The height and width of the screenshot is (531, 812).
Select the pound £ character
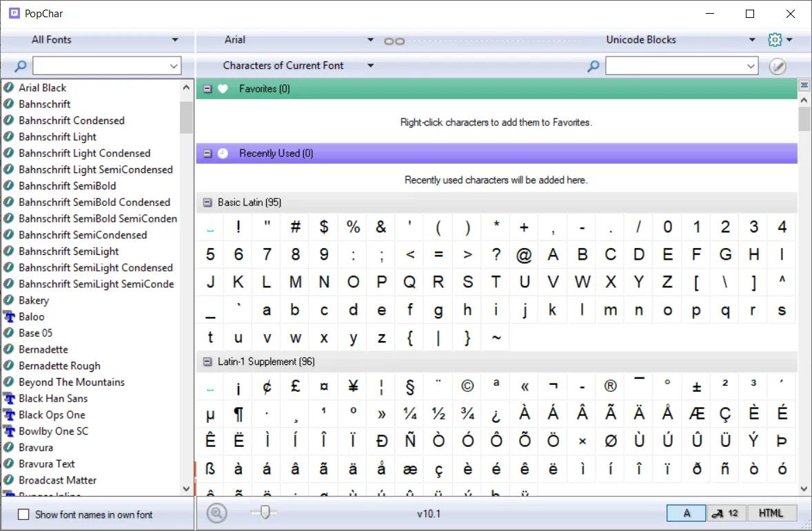tap(295, 386)
